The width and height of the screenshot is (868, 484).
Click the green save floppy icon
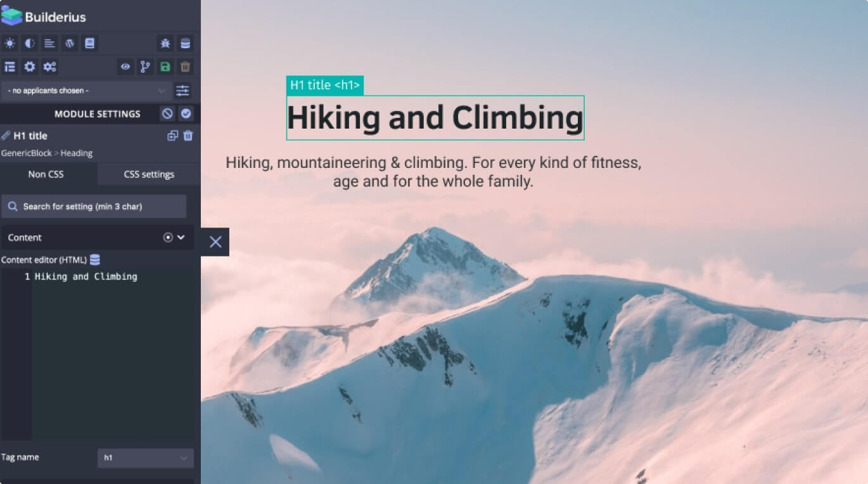[x=165, y=67]
